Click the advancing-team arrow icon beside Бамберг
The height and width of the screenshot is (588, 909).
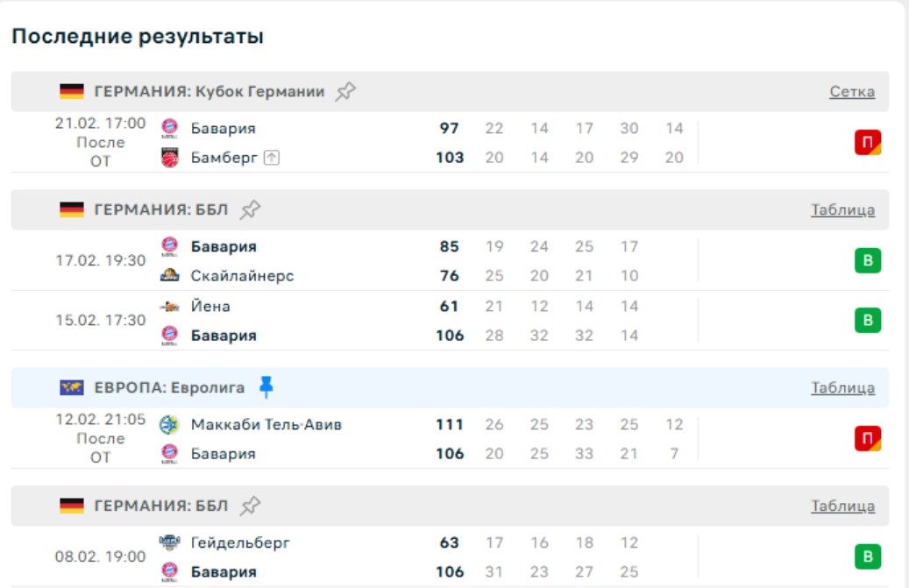tap(272, 158)
